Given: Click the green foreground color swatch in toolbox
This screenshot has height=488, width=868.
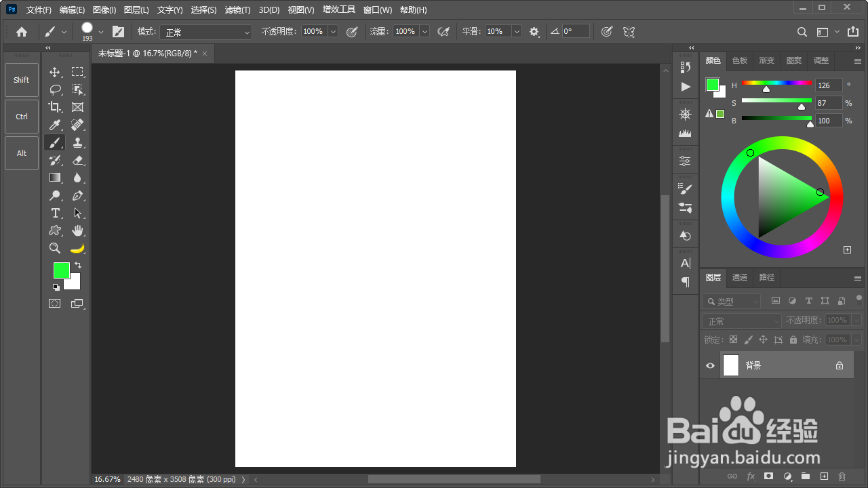Looking at the screenshot, I should tap(61, 270).
